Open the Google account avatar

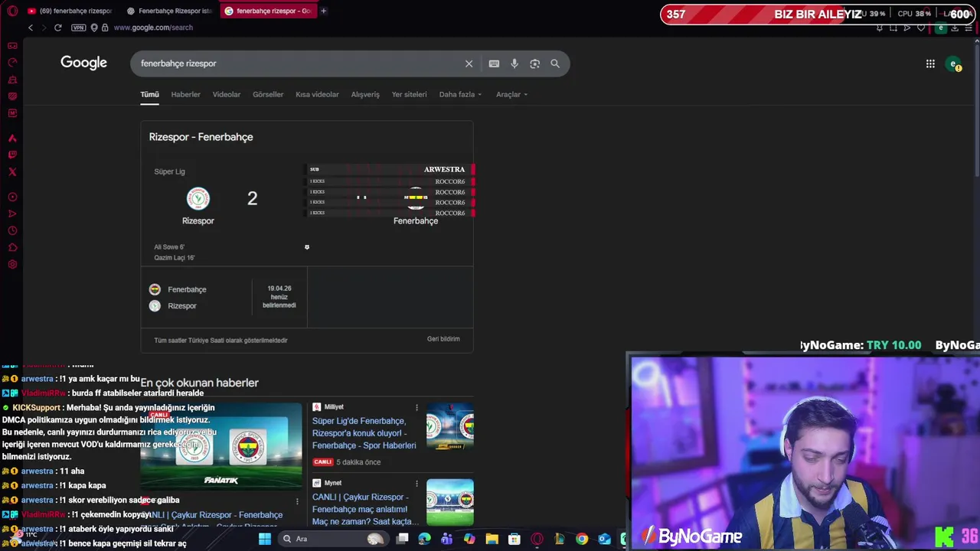click(953, 64)
